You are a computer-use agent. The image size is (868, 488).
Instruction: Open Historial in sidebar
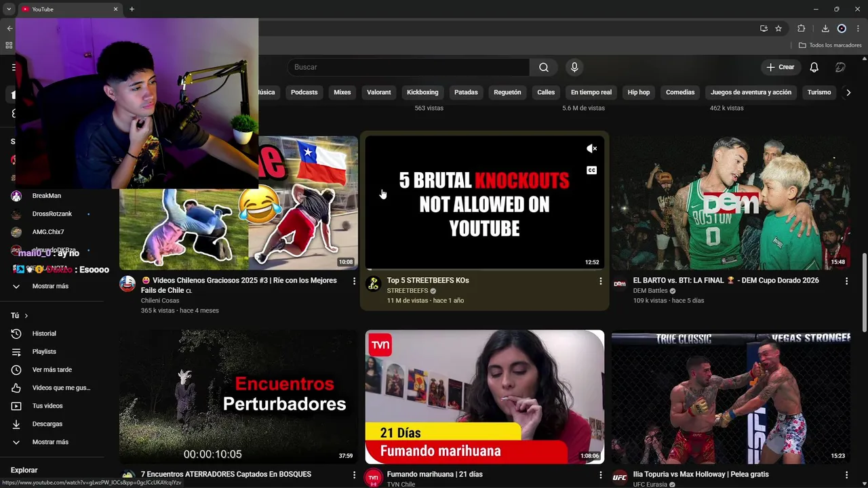pyautogui.click(x=44, y=333)
